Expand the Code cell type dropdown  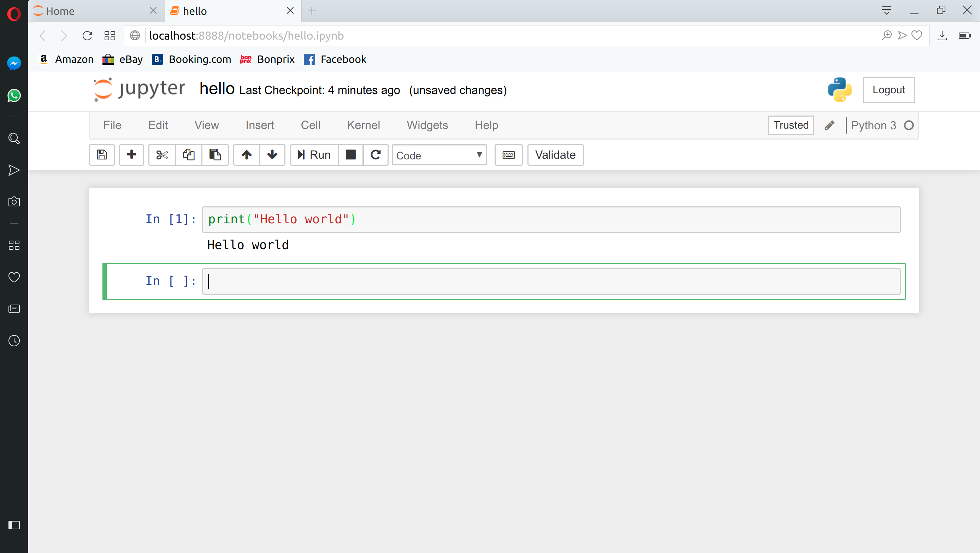pyautogui.click(x=439, y=155)
